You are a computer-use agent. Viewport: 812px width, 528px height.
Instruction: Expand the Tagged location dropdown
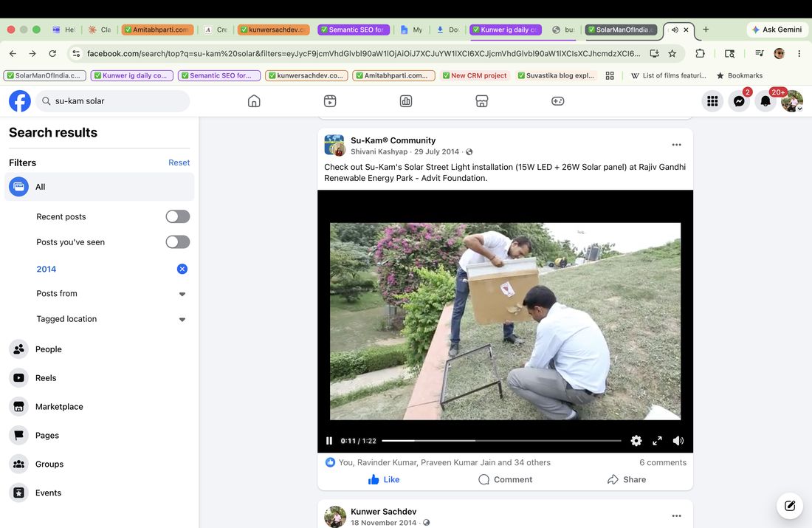182,319
